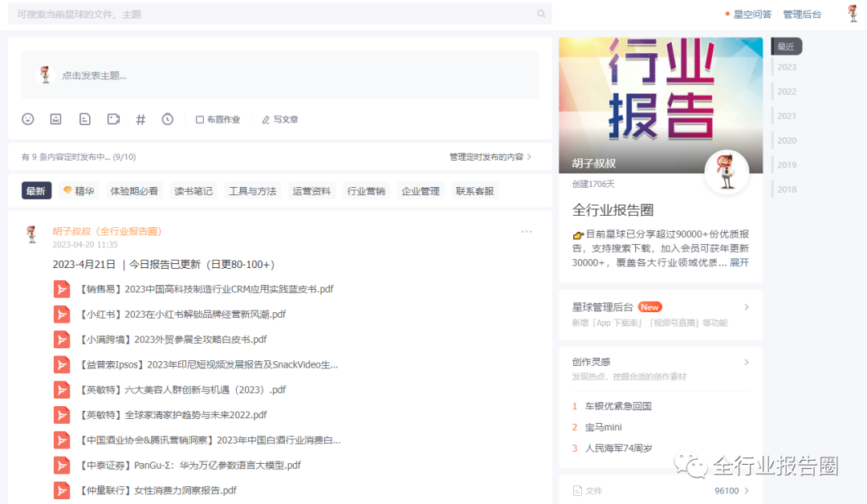This screenshot has width=867, height=504.
Task: Open the 星空问答 link
Action: click(752, 14)
